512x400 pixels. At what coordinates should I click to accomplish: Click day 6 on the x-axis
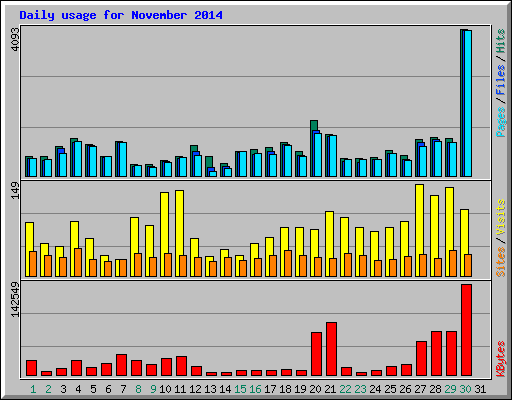point(108,389)
